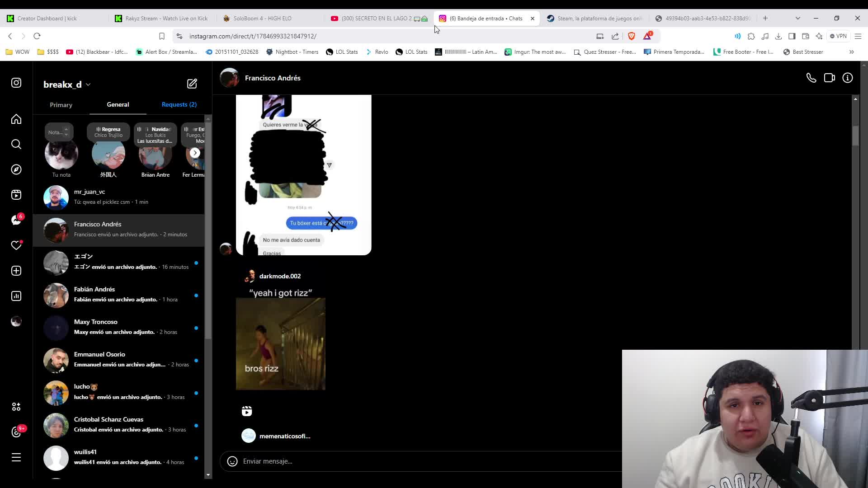868x488 pixels.
Task: Open the Notifications heart icon
Action: point(16,245)
